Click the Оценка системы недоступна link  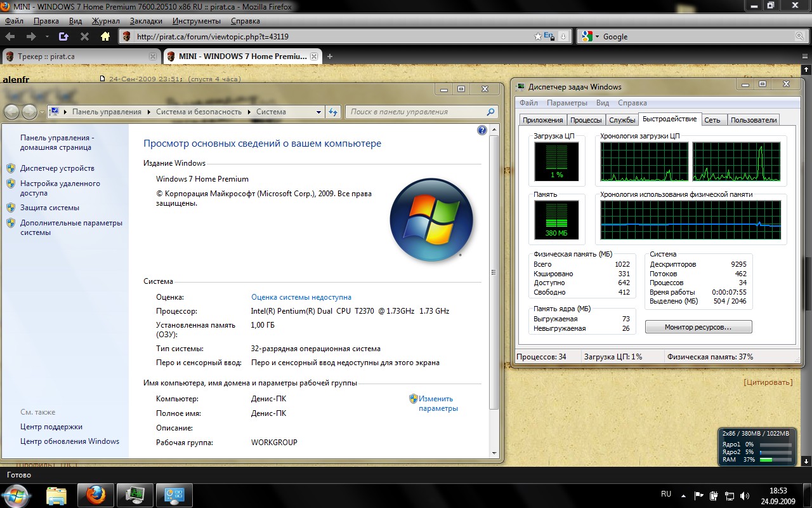[x=301, y=297]
